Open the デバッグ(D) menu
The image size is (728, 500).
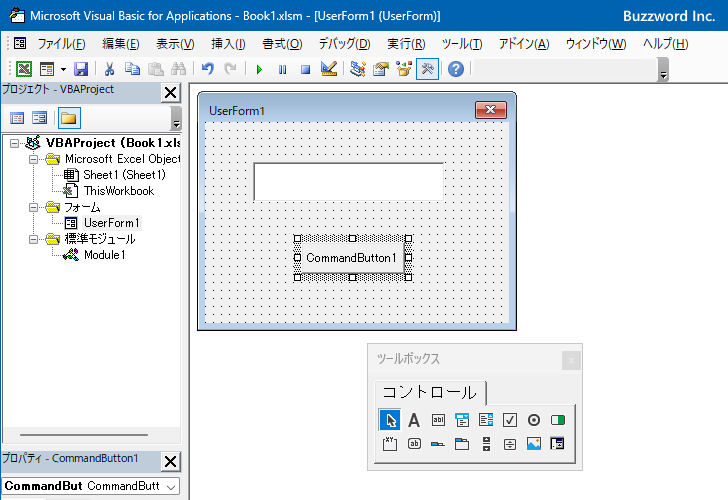344,44
